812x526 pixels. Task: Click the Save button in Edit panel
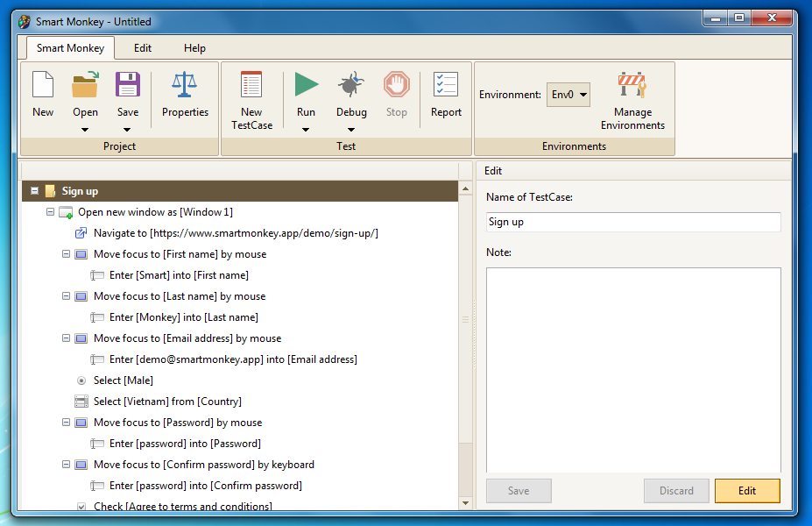tap(519, 491)
